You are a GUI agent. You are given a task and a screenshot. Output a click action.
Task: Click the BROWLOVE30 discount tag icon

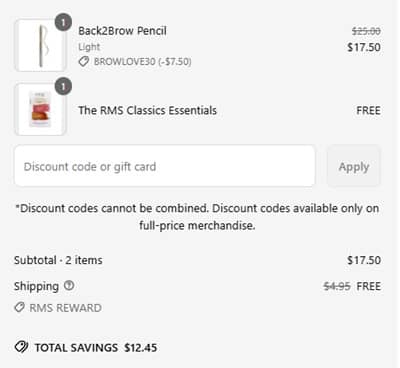coord(84,61)
